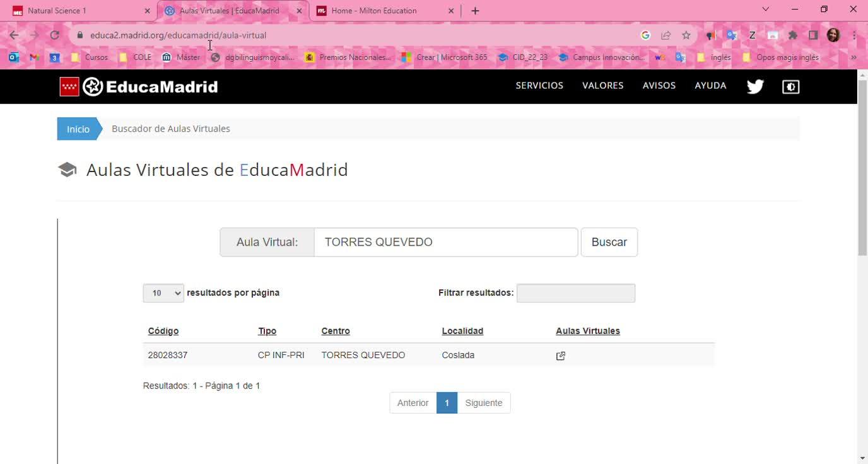
Task: Click the Siguiente pagination button
Action: point(484,403)
